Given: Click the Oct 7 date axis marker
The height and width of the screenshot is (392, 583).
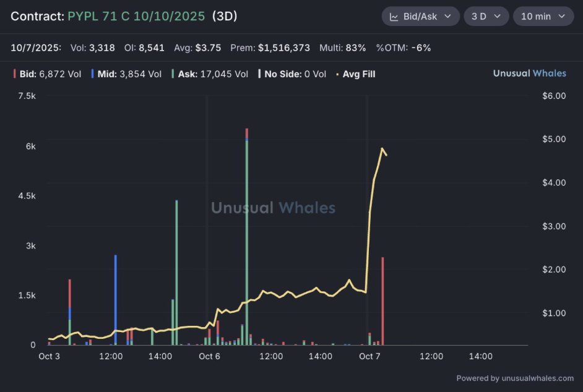Looking at the screenshot, I should pos(370,356).
